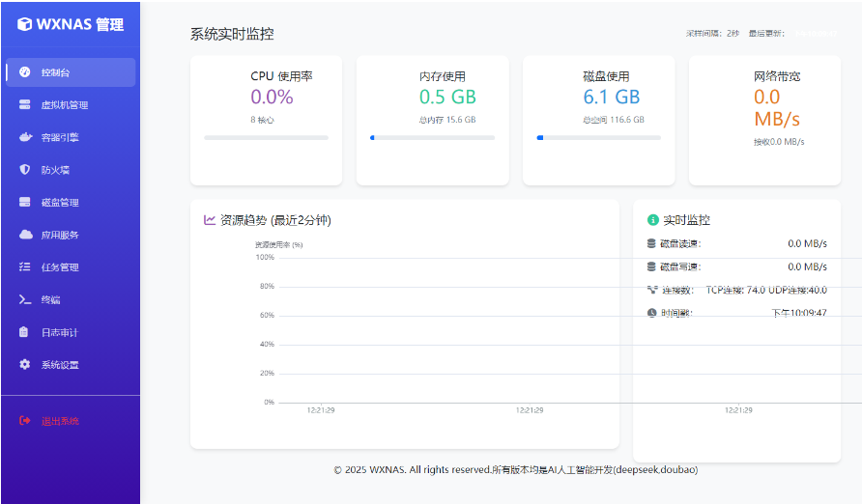Screen dimensions: 862x504
Task: Click the 内存使用 progress bar
Action: click(432, 138)
